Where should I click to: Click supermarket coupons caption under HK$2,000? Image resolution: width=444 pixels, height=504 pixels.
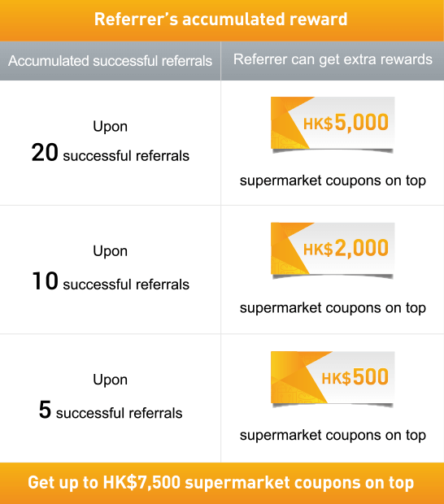pyautogui.click(x=333, y=308)
